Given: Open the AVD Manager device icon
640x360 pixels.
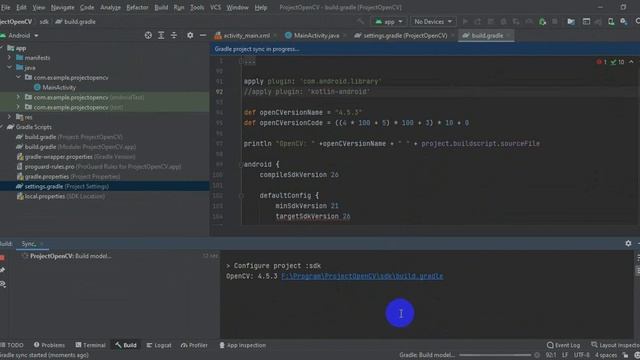Looking at the screenshot, I should point(611,21).
